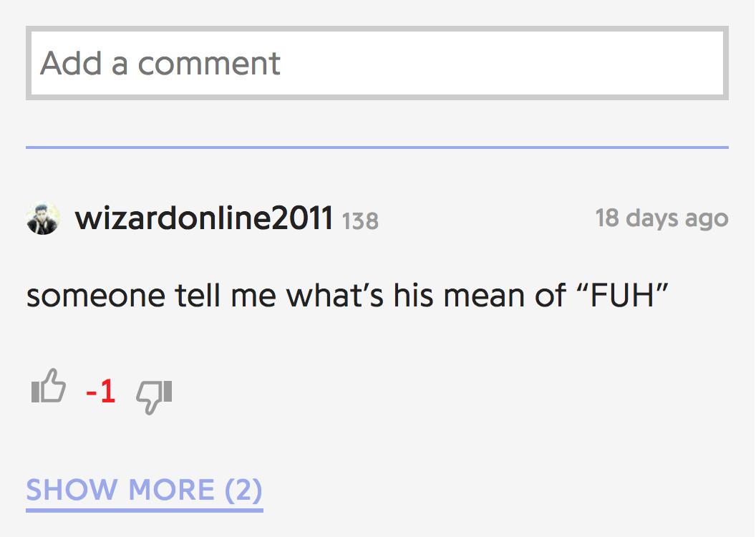Select the small round user avatar
Screen dimensions: 756x537
coord(42,218)
